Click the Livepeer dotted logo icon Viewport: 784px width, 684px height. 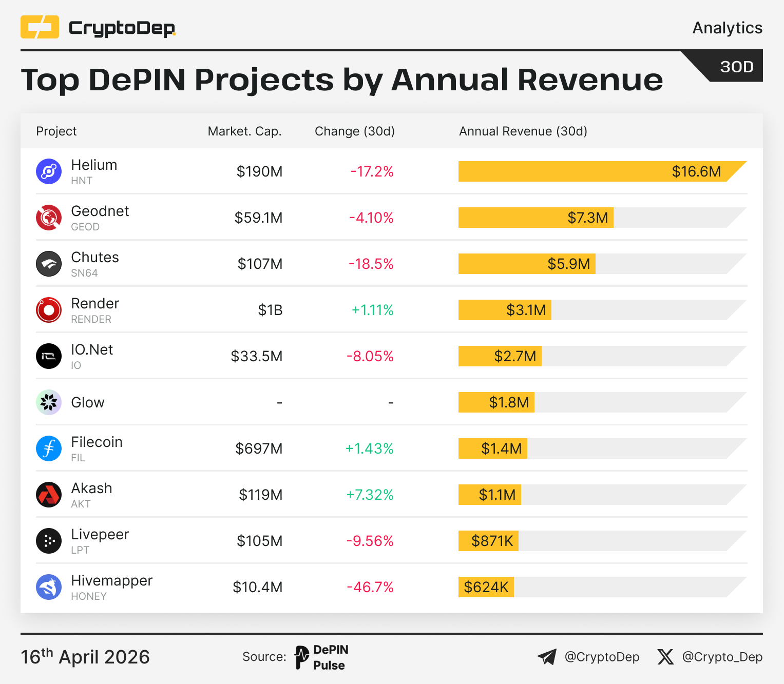point(49,541)
